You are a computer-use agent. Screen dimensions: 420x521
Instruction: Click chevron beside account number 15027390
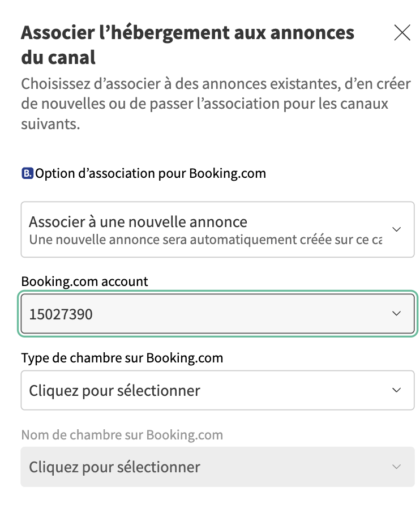coord(397,313)
